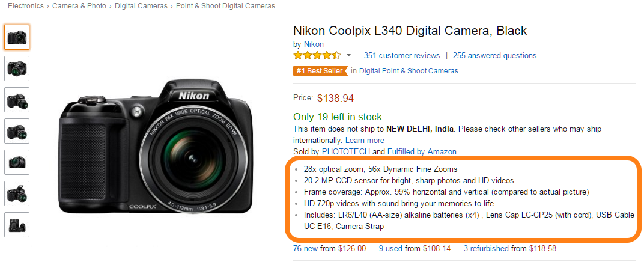The height and width of the screenshot is (262, 644).
Task: Open the Electronics breadcrumb
Action: pyautogui.click(x=26, y=6)
